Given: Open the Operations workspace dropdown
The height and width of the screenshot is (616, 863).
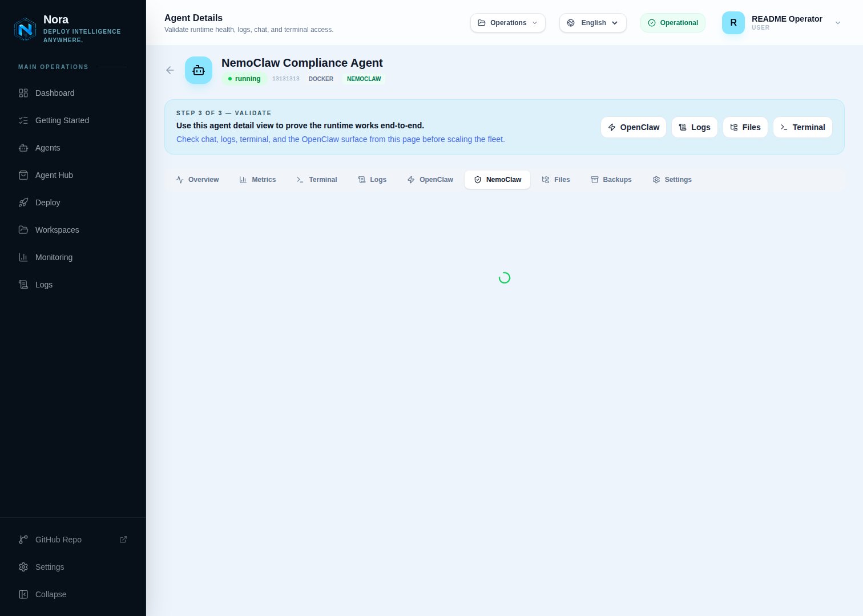Looking at the screenshot, I should point(508,23).
